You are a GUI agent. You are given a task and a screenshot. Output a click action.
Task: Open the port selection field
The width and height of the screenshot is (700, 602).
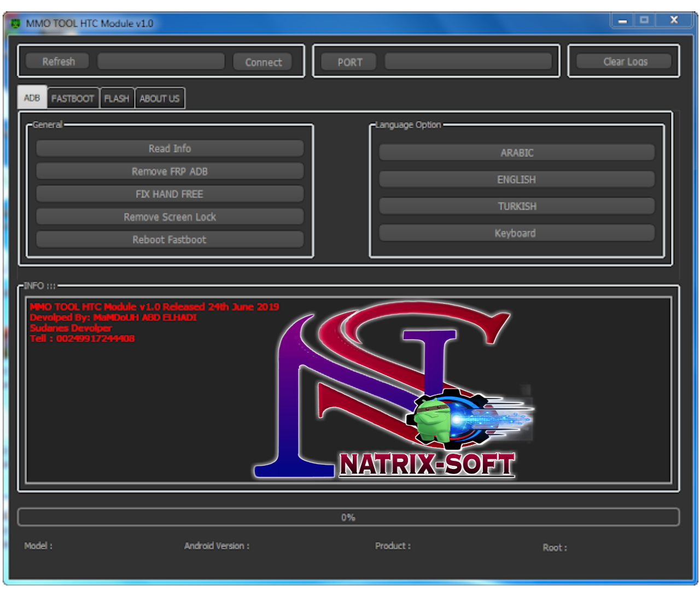click(x=468, y=61)
